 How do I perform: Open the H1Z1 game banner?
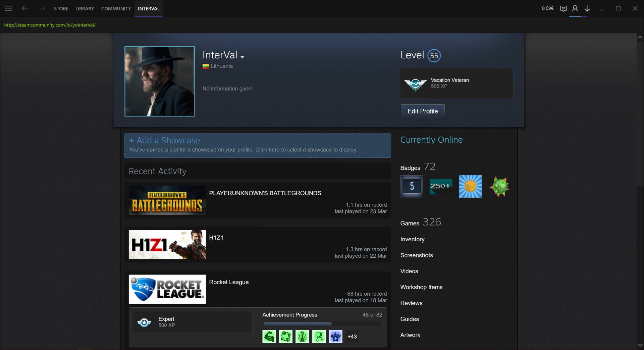pos(167,245)
